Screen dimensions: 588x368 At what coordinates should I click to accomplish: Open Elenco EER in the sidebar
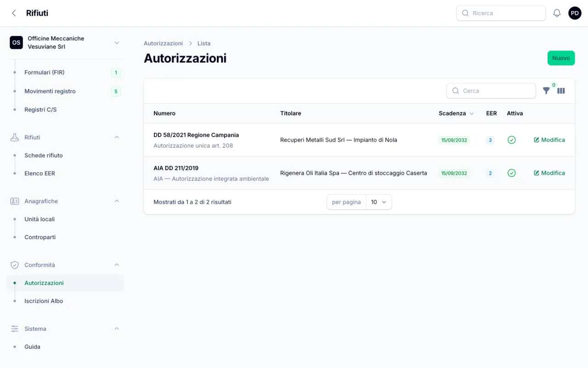tap(65, 173)
